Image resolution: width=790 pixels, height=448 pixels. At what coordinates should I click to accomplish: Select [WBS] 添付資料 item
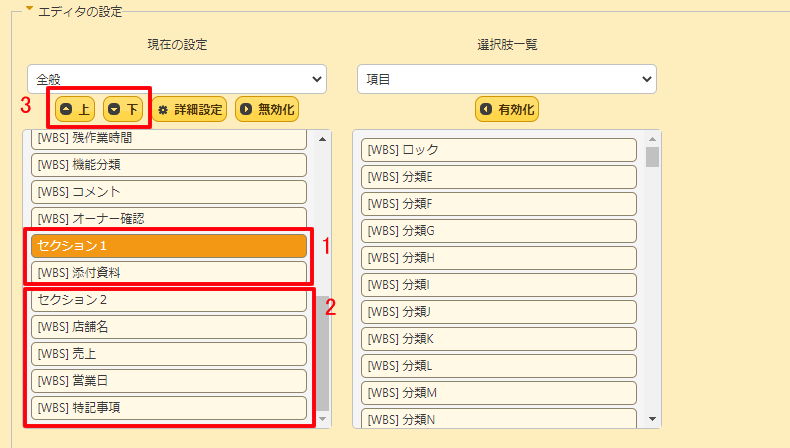coord(169,272)
